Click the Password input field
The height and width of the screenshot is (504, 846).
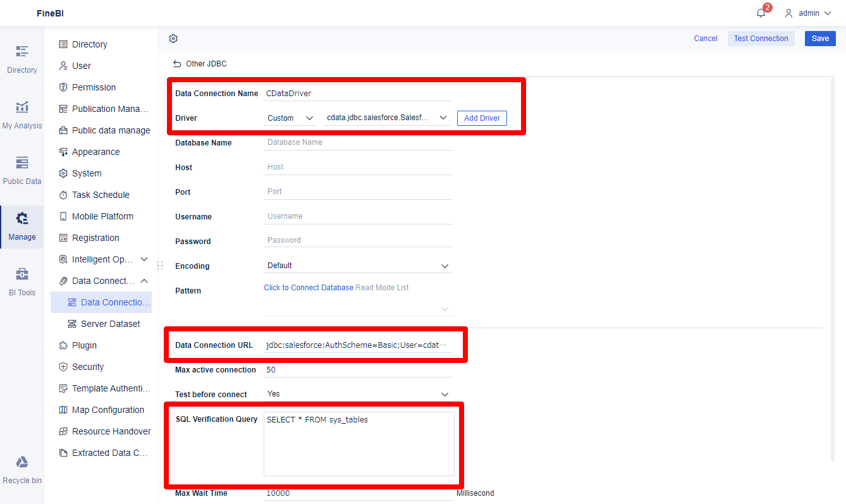[x=358, y=240]
